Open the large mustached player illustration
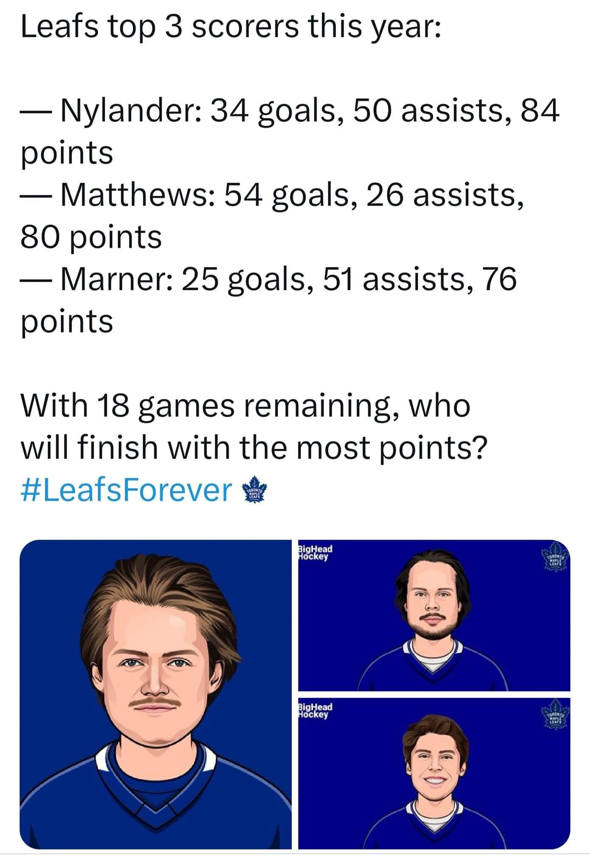Viewport: 590px width, 868px height. pyautogui.click(x=156, y=695)
